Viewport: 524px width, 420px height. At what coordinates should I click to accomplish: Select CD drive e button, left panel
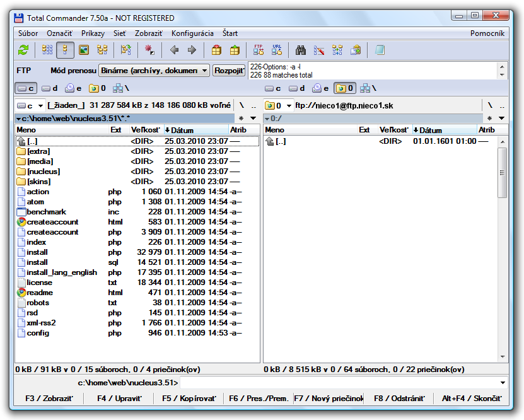pyautogui.click(x=73, y=88)
